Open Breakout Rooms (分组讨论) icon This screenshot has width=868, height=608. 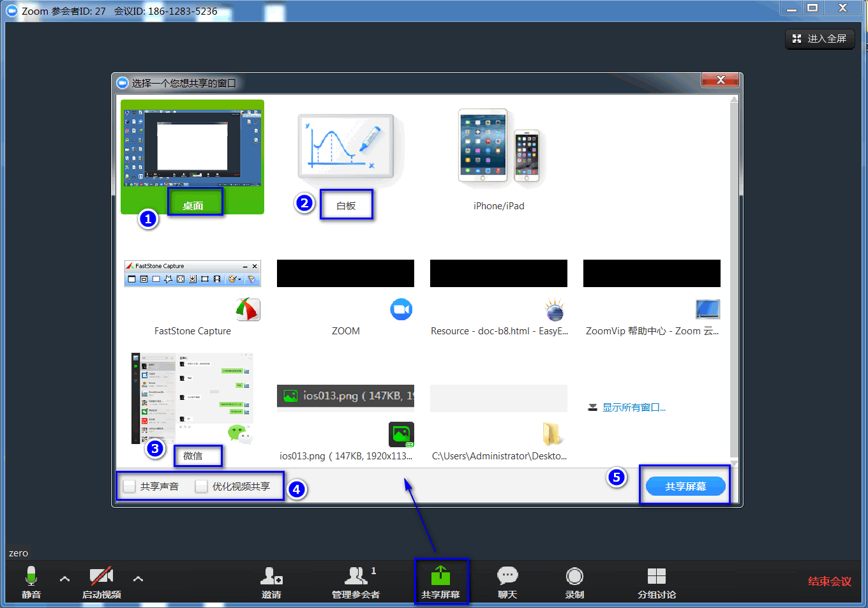click(x=656, y=576)
